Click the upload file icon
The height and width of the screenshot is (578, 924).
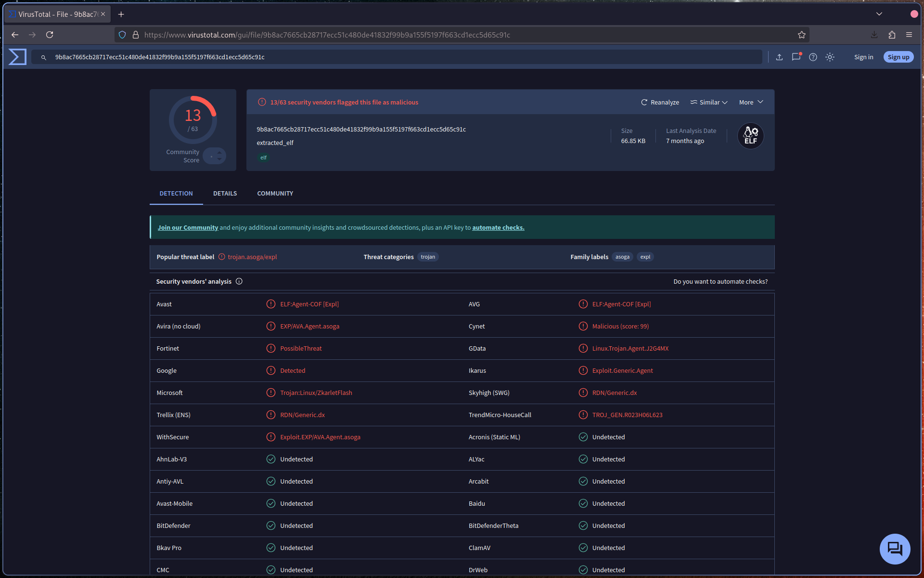779,57
